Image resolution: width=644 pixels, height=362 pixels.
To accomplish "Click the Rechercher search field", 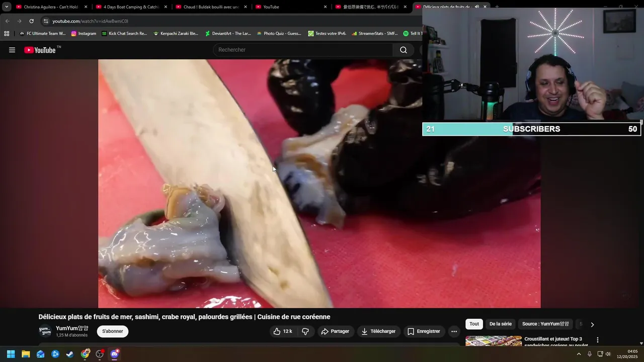I will tap(303, 50).
